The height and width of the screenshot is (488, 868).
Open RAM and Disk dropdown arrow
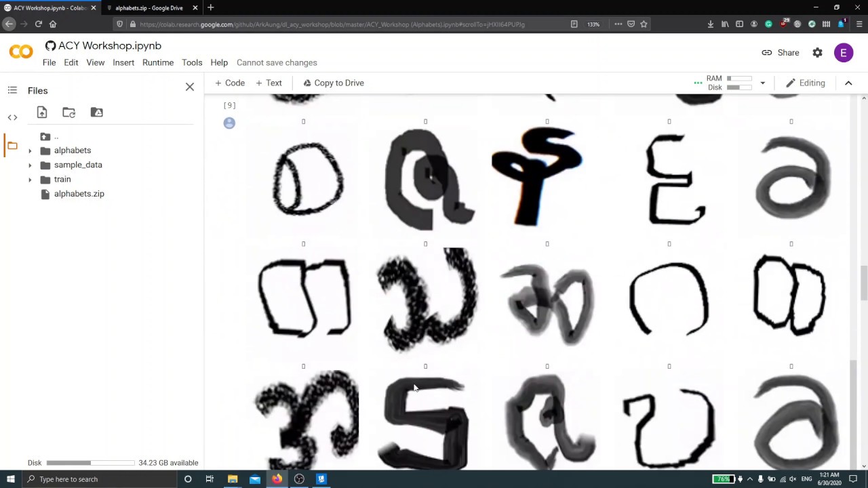(762, 83)
